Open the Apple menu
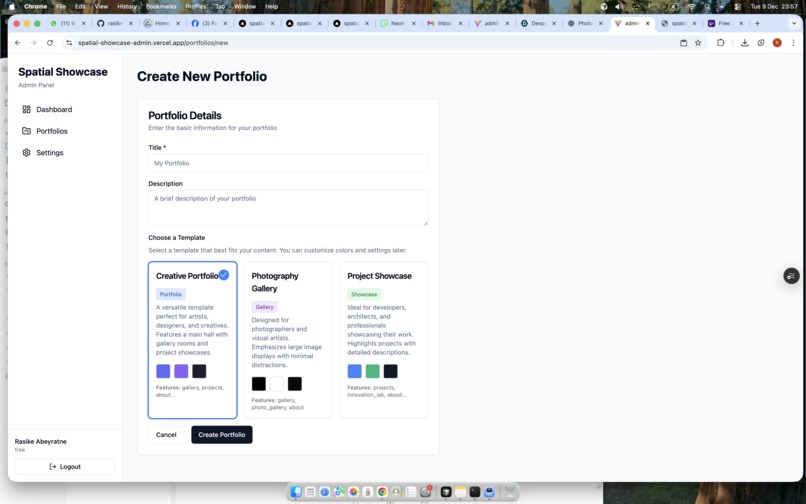The height and width of the screenshot is (504, 806). click(12, 7)
